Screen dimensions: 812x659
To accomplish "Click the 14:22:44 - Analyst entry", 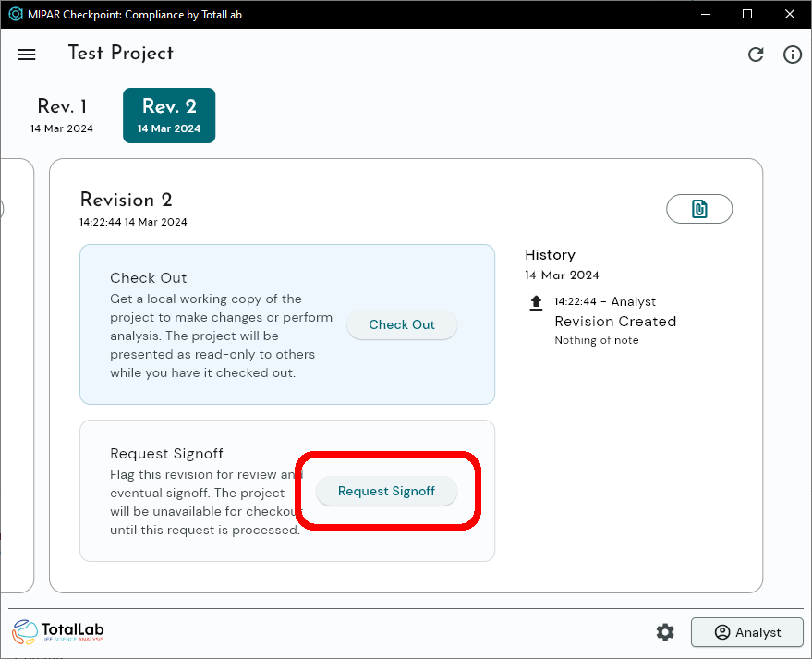I will (605, 301).
